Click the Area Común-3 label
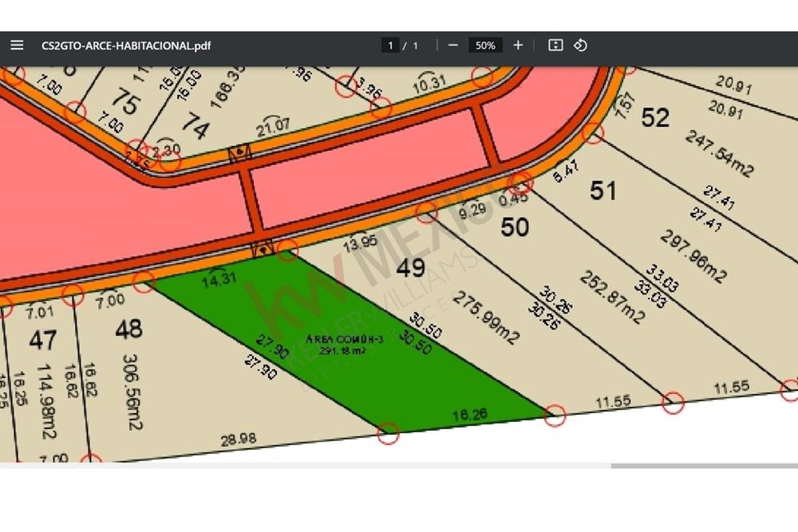The width and height of the screenshot is (798, 532). (x=345, y=339)
